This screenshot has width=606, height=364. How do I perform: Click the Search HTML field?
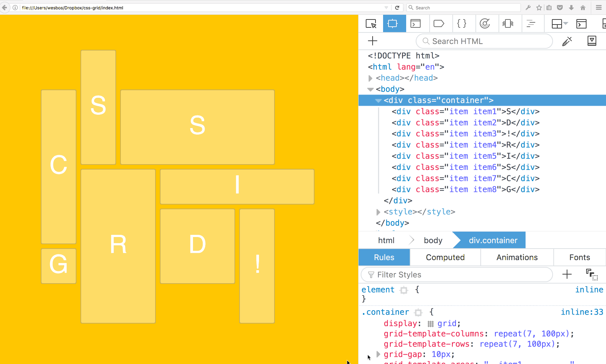484,41
